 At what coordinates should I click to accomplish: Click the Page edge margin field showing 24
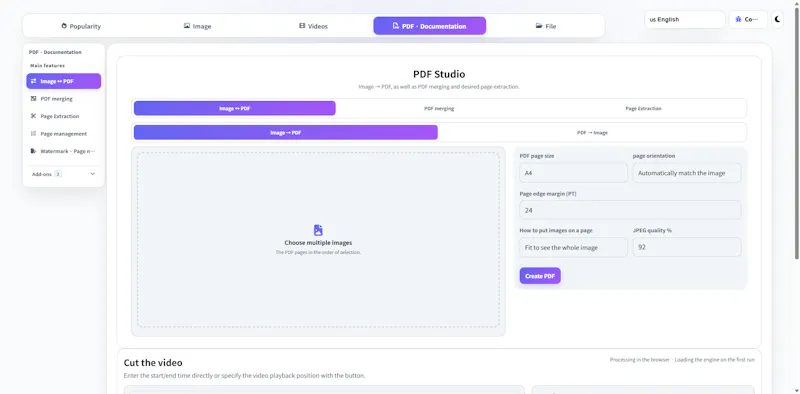coord(630,210)
